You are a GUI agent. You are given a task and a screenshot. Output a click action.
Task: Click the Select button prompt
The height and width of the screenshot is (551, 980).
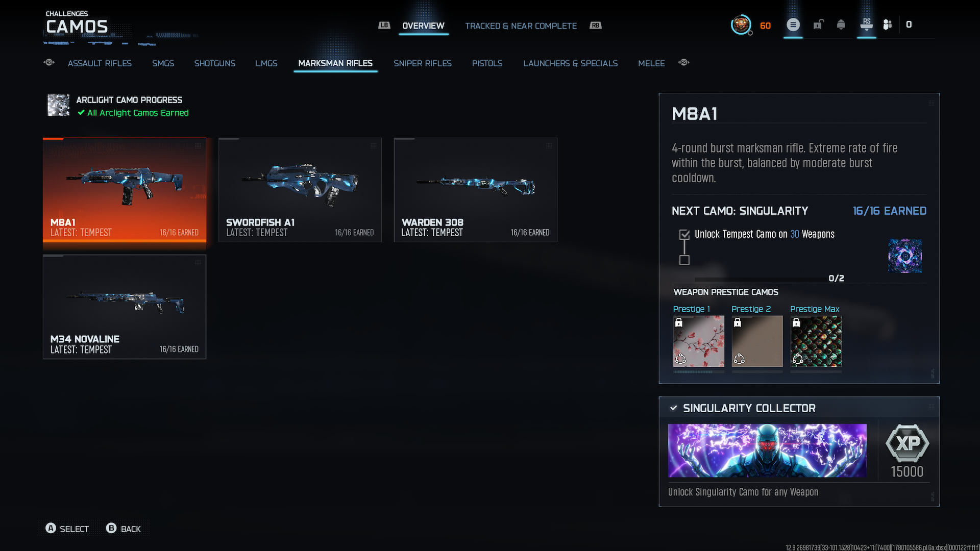click(67, 529)
